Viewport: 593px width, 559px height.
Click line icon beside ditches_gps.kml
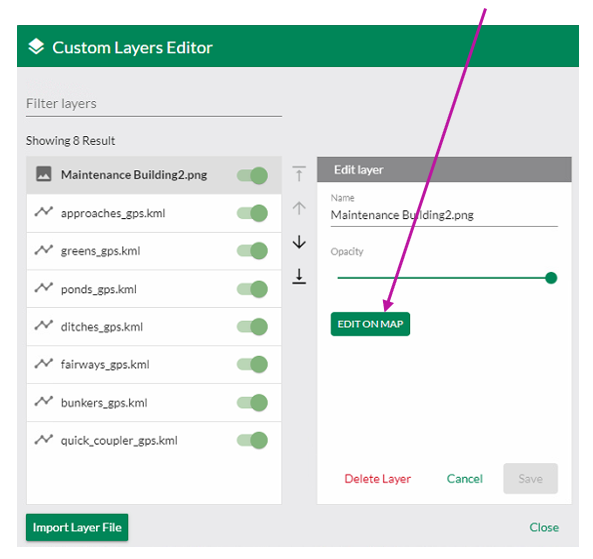(43, 325)
